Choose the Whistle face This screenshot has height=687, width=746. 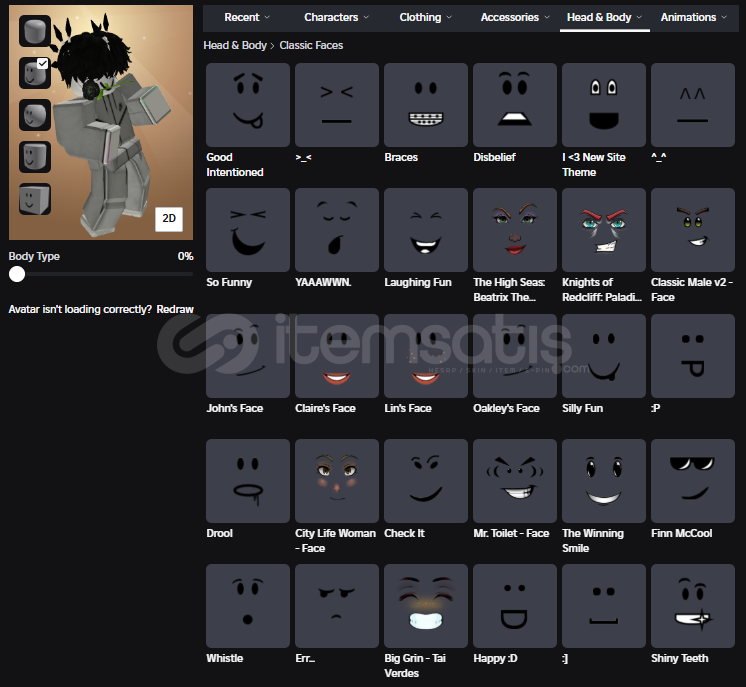(248, 606)
